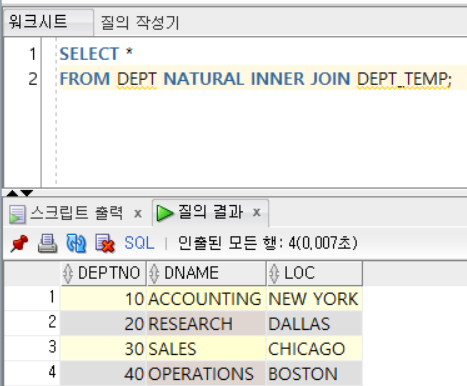467x386 pixels.
Task: Select the cell OPERATIONS
Action: click(x=206, y=374)
